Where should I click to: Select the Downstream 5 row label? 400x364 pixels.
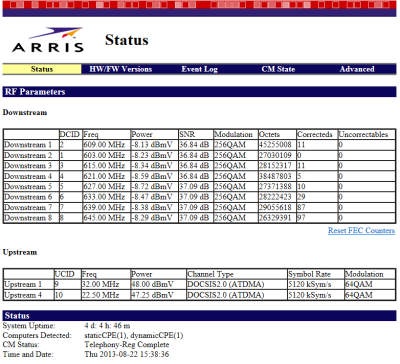[28, 186]
